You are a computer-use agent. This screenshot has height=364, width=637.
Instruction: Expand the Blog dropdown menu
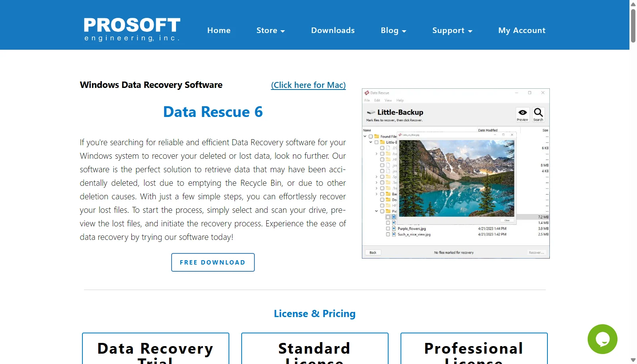click(393, 30)
